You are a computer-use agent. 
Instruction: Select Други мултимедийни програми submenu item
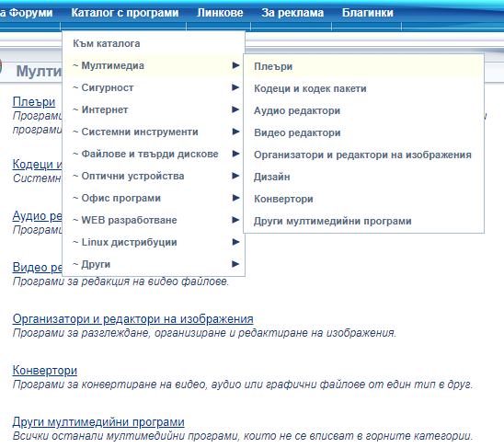(x=363, y=221)
